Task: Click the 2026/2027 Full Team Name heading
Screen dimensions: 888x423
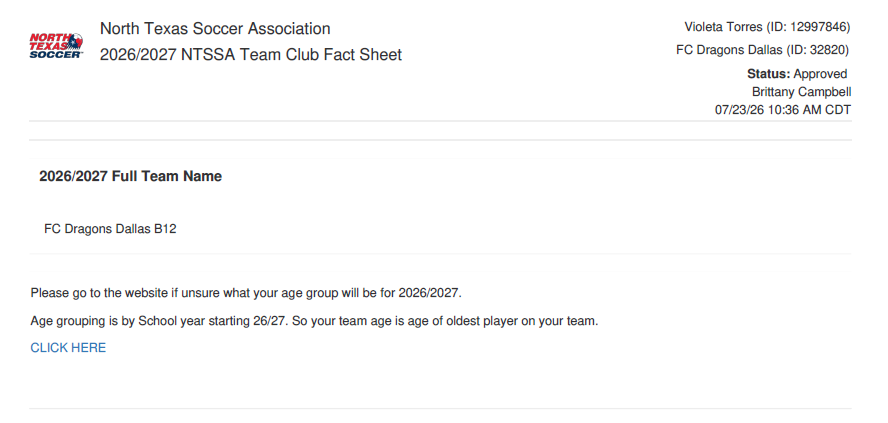Action: pyautogui.click(x=130, y=177)
